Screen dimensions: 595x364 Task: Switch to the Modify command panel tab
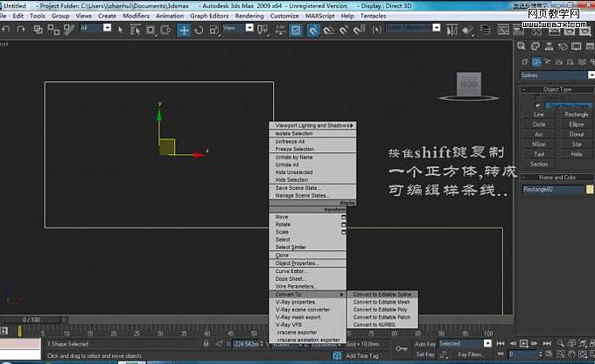click(x=535, y=46)
